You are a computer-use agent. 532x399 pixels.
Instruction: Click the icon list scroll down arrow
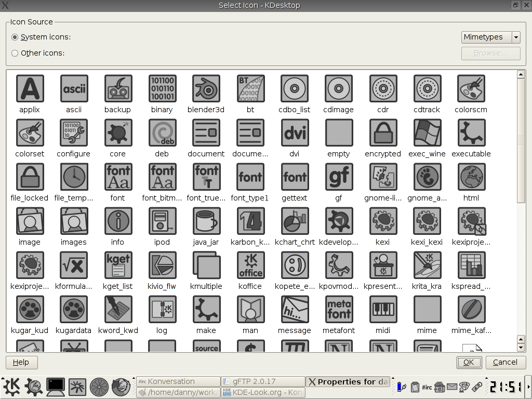(521, 348)
